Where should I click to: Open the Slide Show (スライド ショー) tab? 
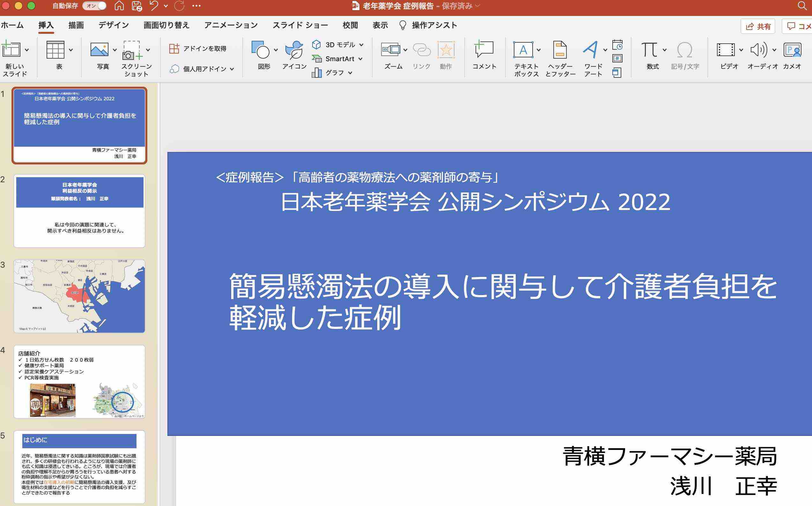coord(300,25)
